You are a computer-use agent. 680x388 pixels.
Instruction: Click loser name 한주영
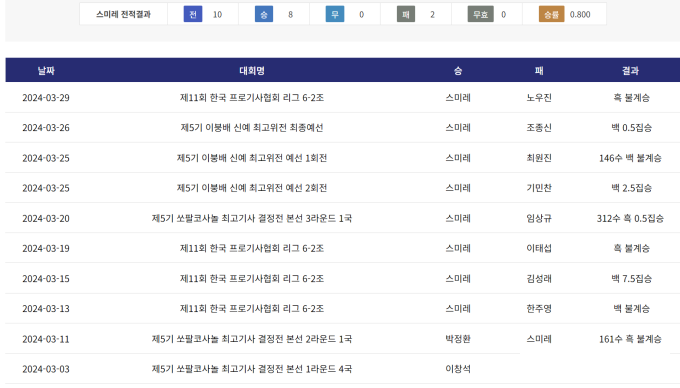539,308
